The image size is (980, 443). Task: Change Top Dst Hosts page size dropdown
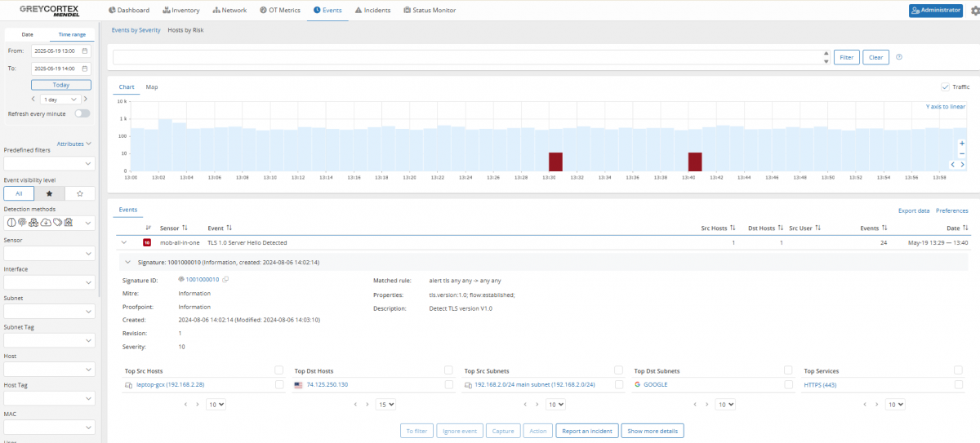[x=386, y=404]
